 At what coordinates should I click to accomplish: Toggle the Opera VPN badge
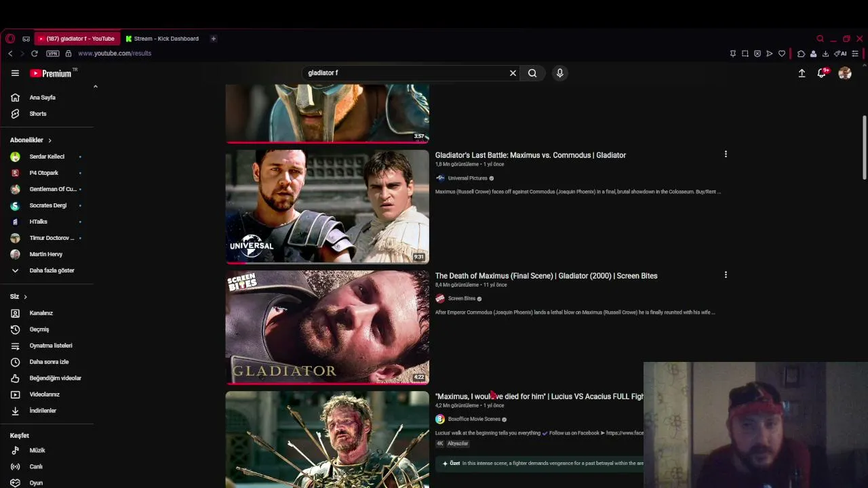53,54
